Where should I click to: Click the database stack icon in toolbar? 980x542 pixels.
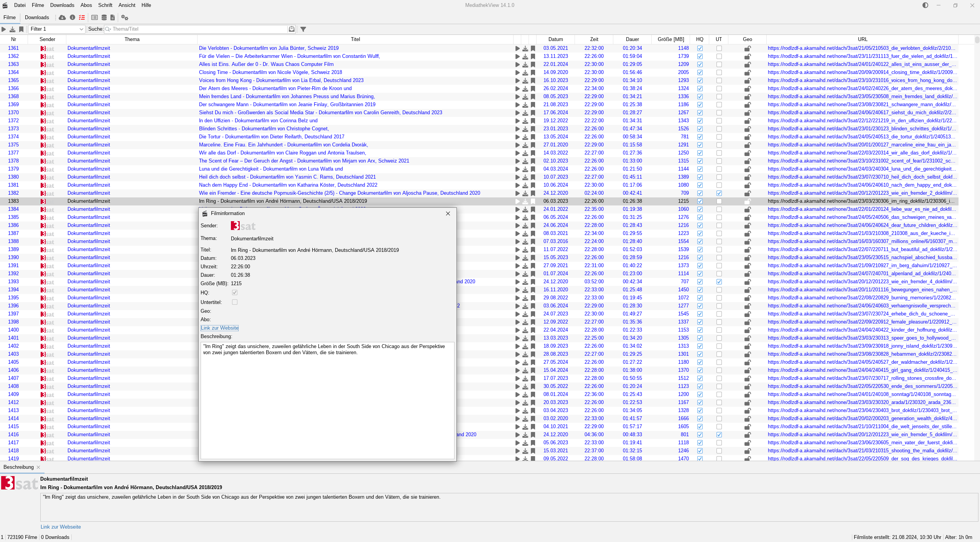[x=104, y=18]
